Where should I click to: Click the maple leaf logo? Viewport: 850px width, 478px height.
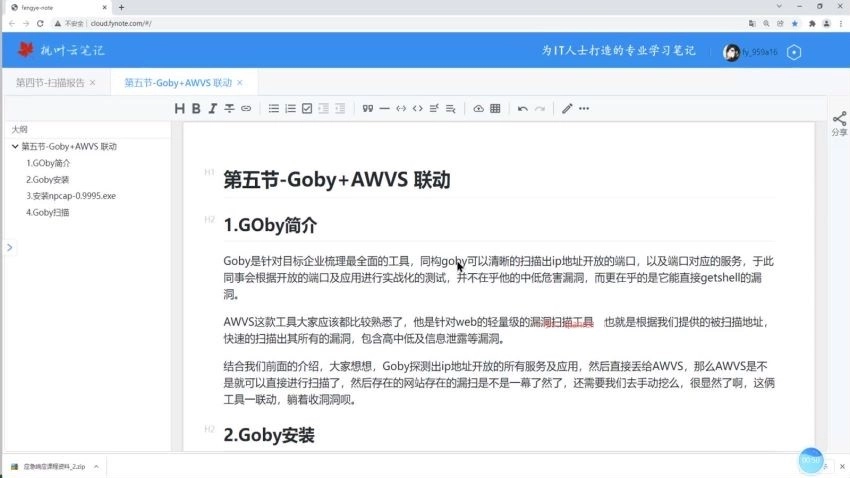[25, 50]
